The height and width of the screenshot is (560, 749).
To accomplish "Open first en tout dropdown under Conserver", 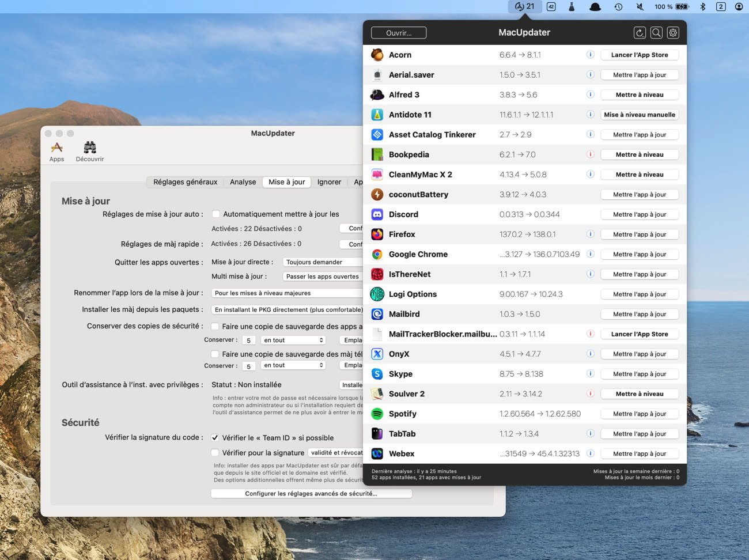I will (x=294, y=340).
